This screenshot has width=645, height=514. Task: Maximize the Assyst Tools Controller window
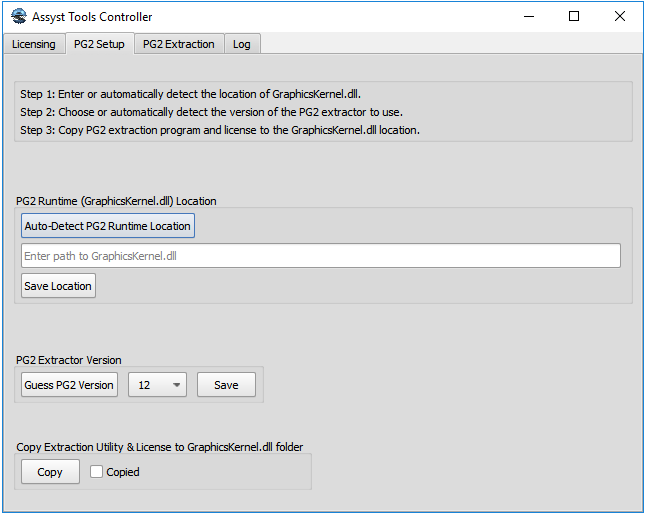point(574,16)
